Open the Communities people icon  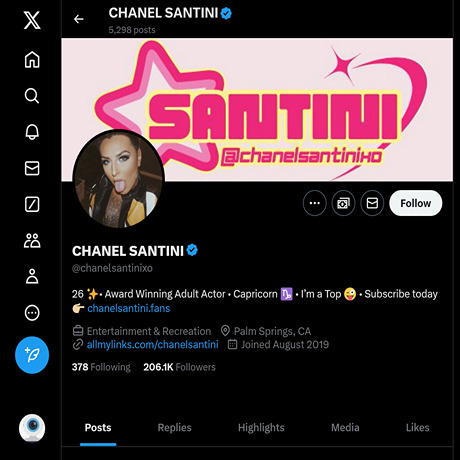[x=32, y=240]
